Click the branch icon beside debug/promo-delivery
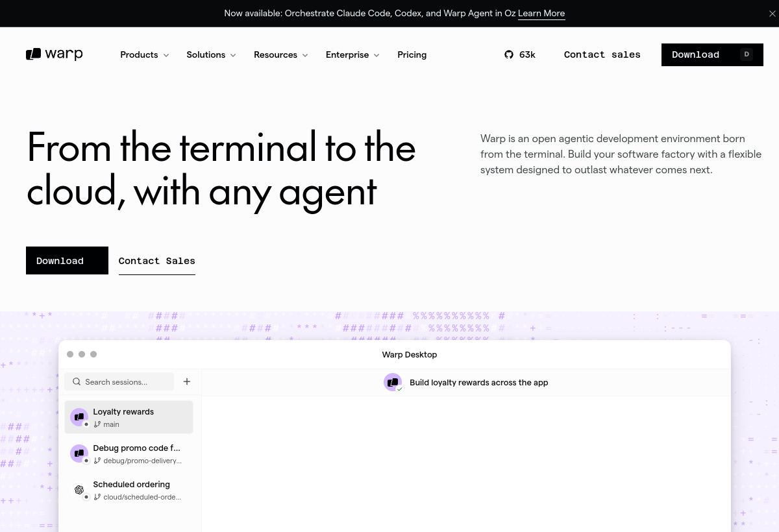Viewport: 779px width, 532px height. (97, 461)
